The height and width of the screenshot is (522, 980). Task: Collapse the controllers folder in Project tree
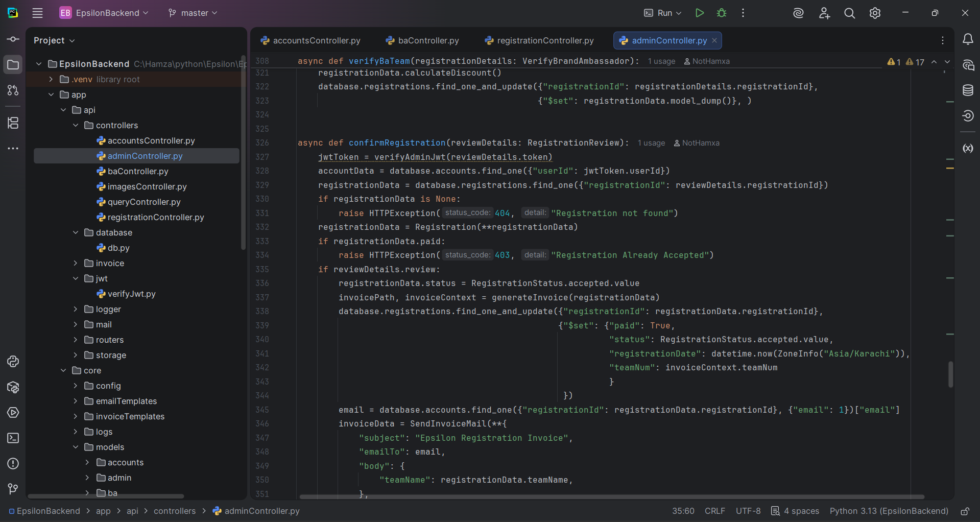point(76,125)
